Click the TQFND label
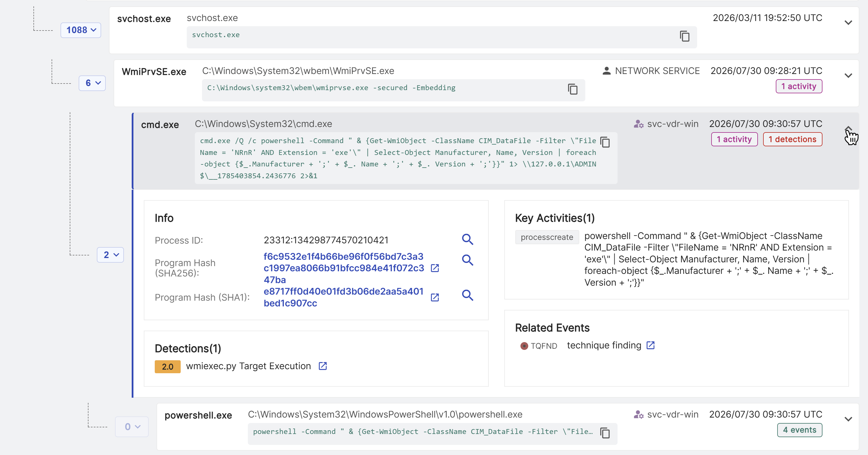 [x=544, y=346]
